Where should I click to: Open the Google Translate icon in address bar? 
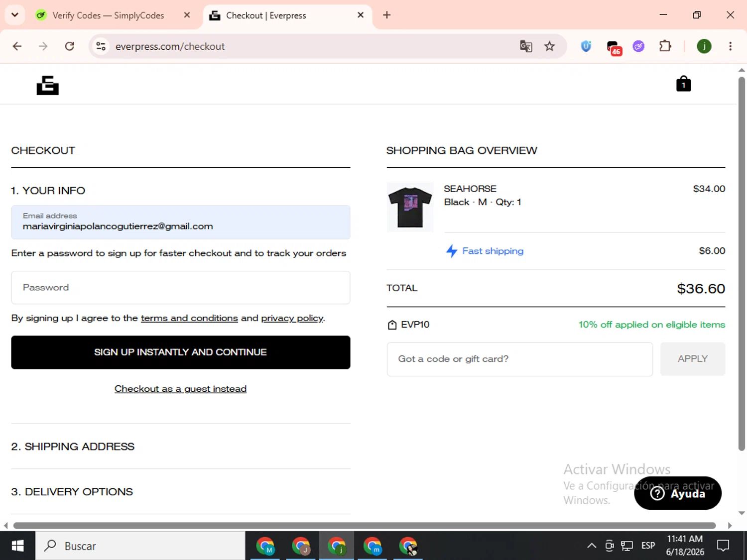pos(526,46)
